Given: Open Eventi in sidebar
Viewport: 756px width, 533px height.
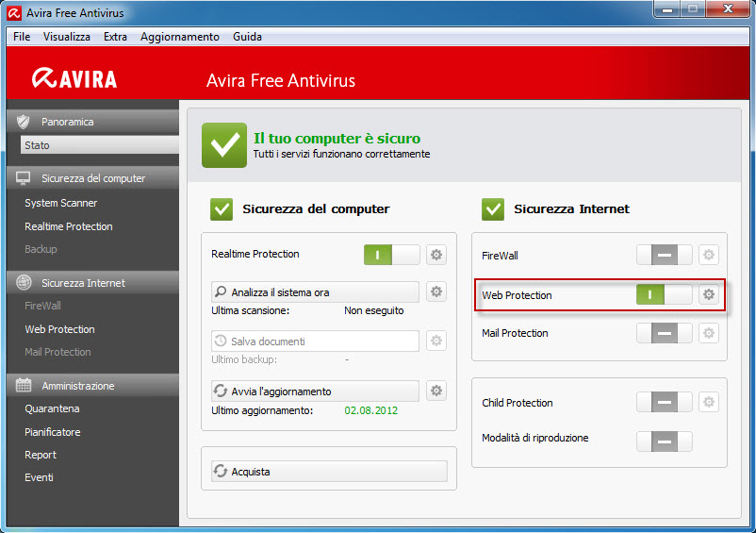Looking at the screenshot, I should pyautogui.click(x=39, y=477).
